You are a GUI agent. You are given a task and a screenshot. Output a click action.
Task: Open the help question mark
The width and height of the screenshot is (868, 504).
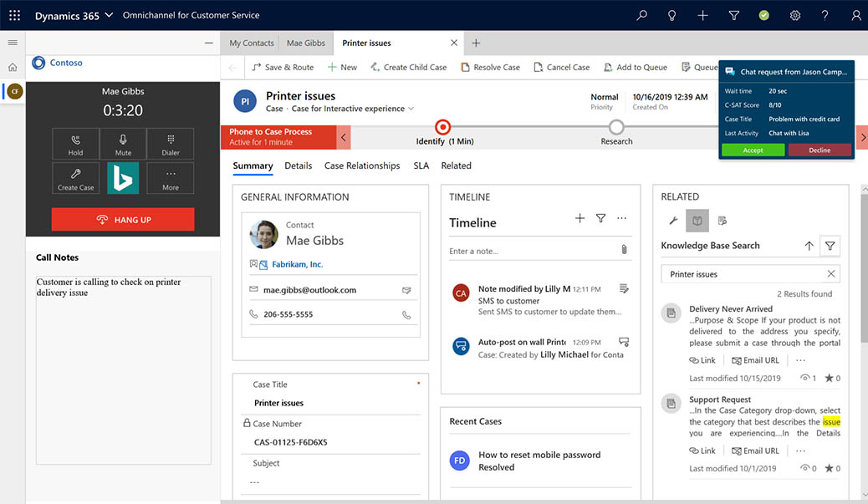(x=825, y=16)
